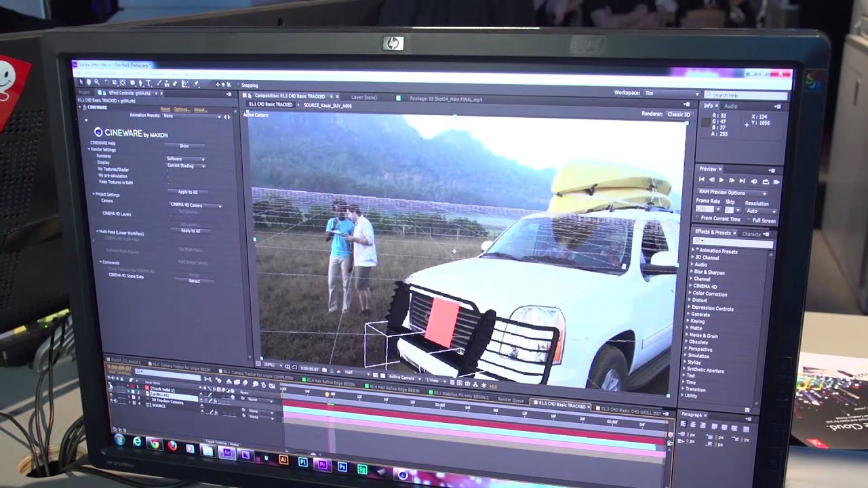Open After Effects from the Windows taskbar

pyautogui.click(x=227, y=453)
